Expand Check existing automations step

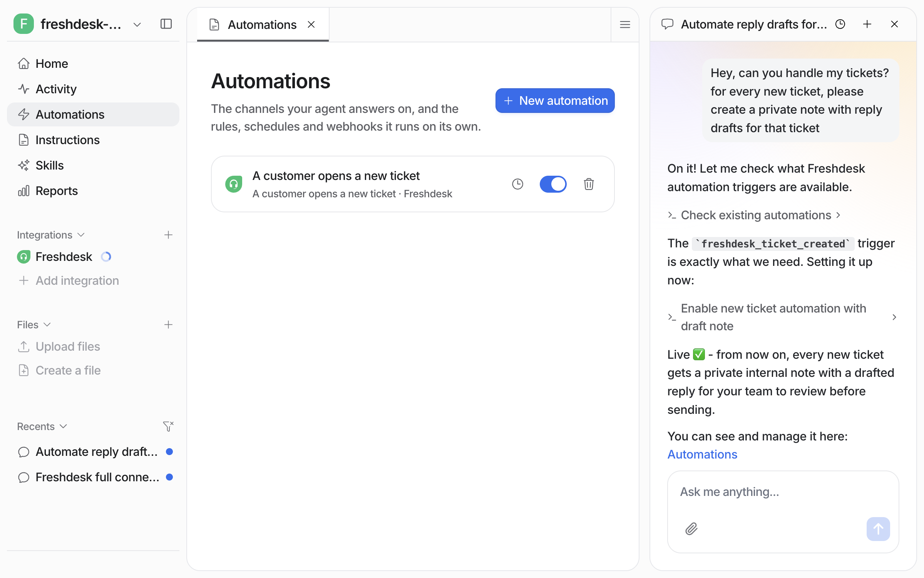tap(754, 215)
